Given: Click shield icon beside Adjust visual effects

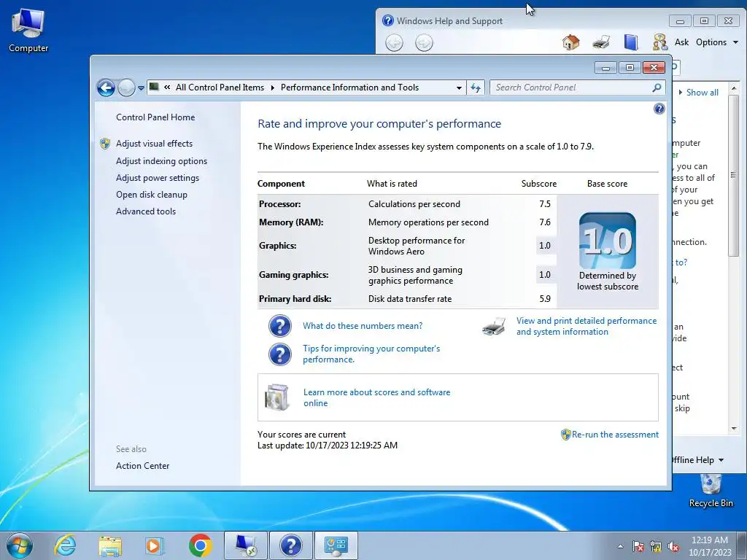Looking at the screenshot, I should [x=105, y=144].
